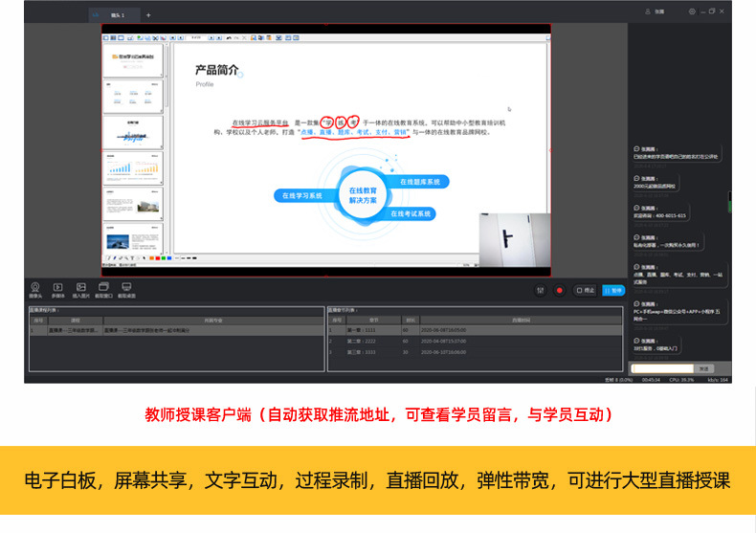The image size is (756, 533).
Task: Pick the red color swatch in the whiteboard toolbar
Action: tap(157, 258)
